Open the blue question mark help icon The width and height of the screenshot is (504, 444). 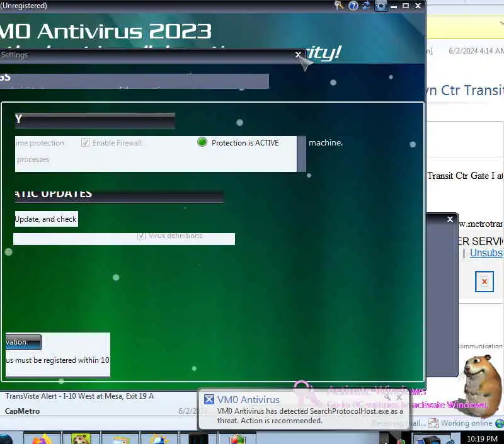point(353,6)
